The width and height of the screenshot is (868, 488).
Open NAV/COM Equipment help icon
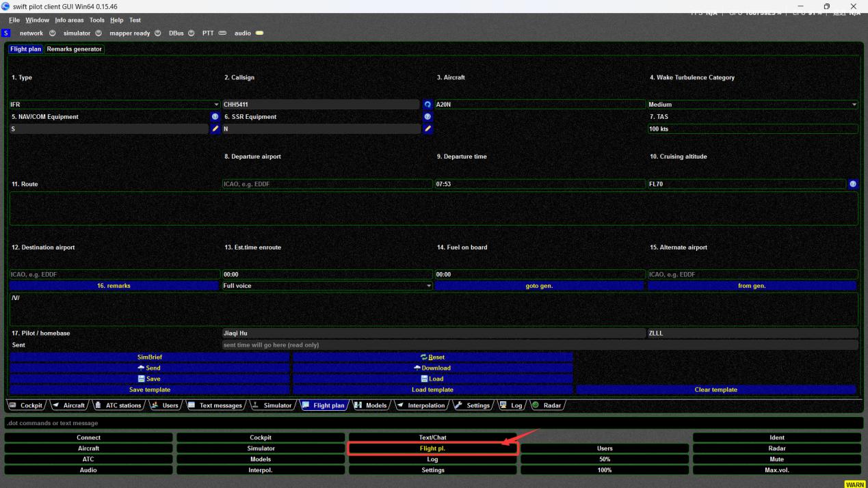[x=215, y=117]
